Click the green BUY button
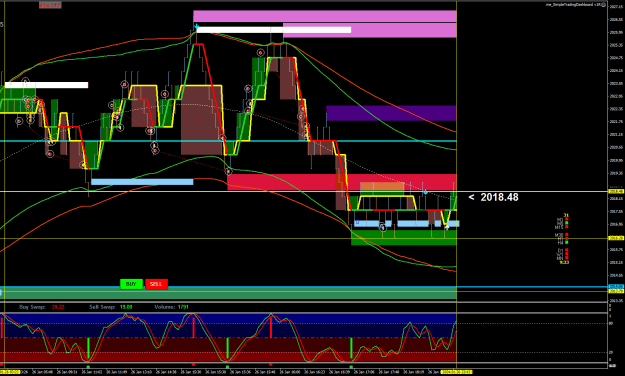This screenshot has height=376, width=625. click(131, 284)
